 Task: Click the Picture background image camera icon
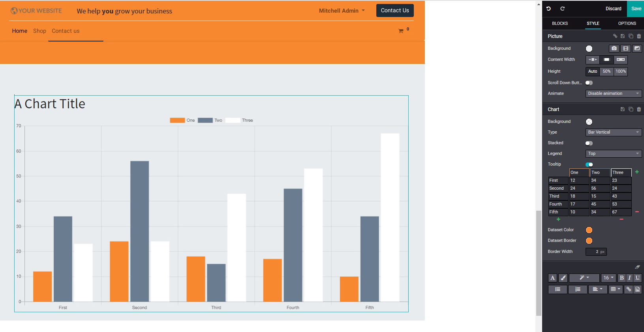tap(614, 49)
